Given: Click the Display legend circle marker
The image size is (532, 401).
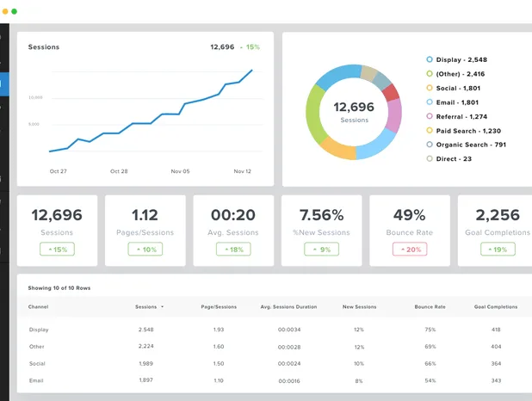Looking at the screenshot, I should [x=430, y=59].
